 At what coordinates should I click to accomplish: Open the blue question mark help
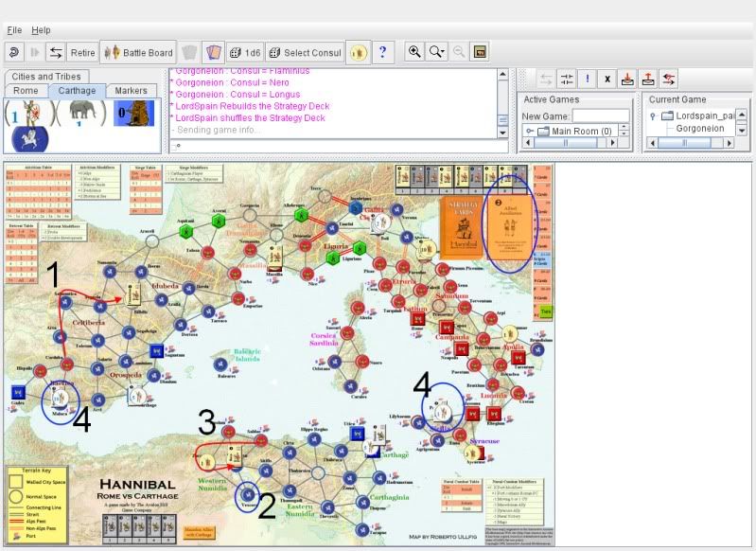pos(383,52)
